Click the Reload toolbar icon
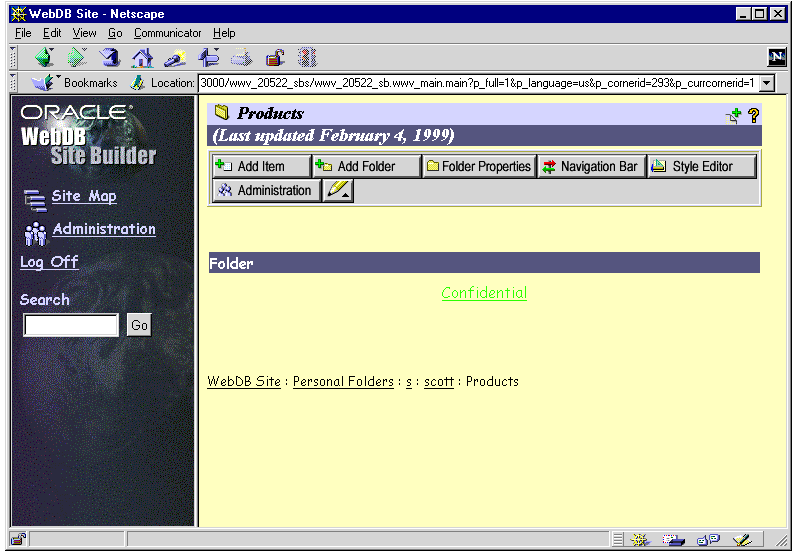The image size is (795, 555). (108, 58)
